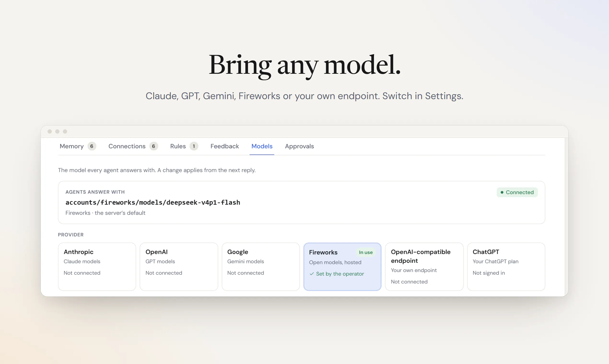Click "Gemini models" text on Google card
609x364 pixels.
coord(246,262)
